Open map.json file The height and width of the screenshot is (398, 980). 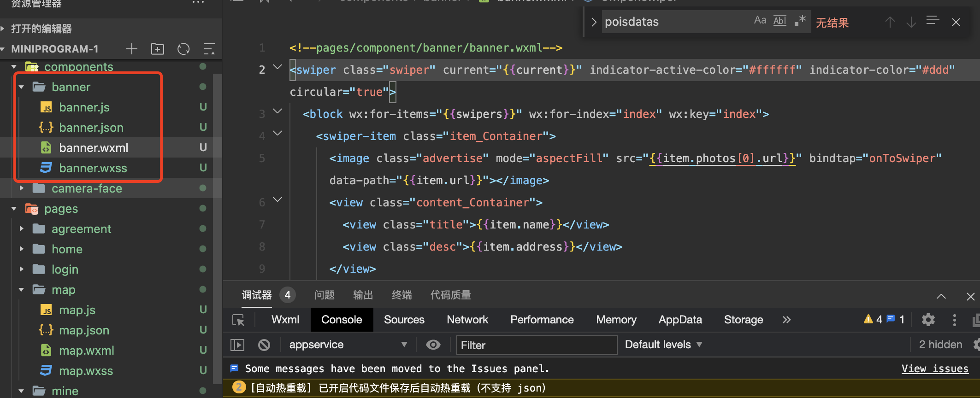coord(84,330)
